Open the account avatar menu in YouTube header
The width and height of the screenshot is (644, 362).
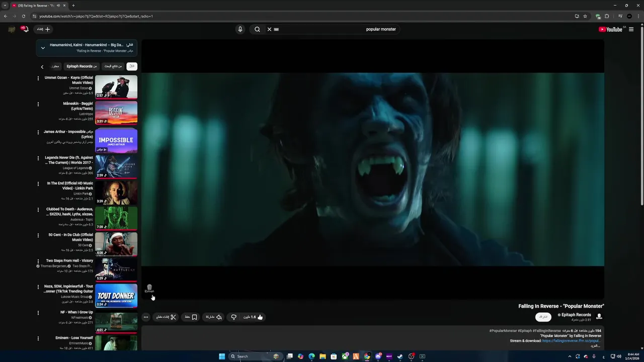coord(11,29)
